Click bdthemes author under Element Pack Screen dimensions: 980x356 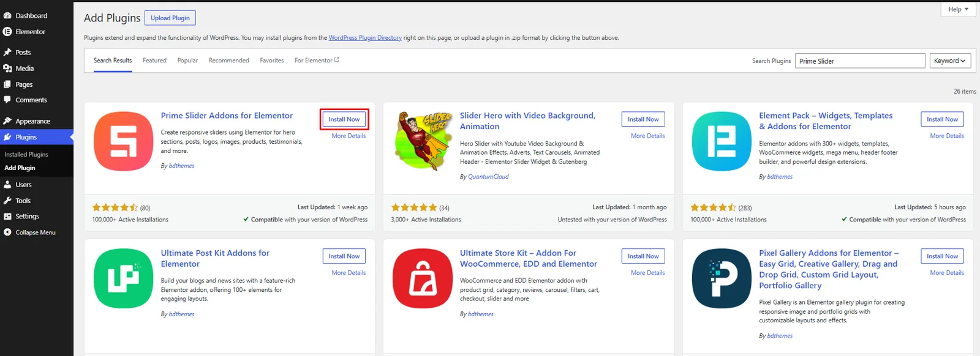click(x=780, y=177)
